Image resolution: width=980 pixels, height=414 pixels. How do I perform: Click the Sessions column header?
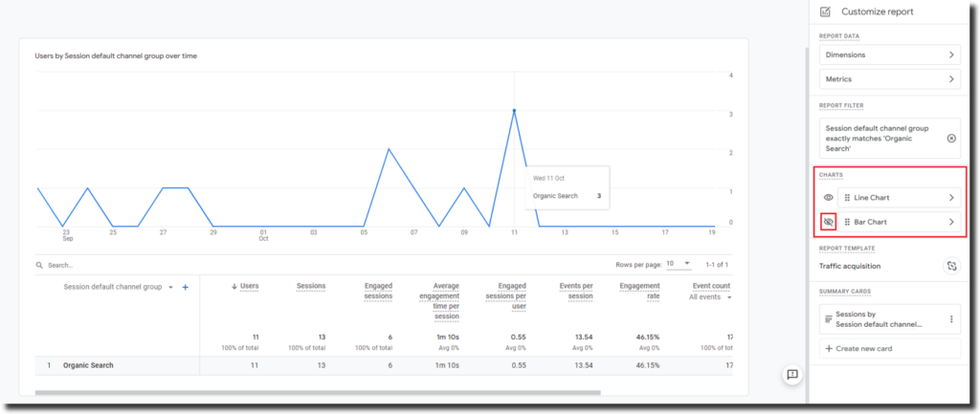click(x=309, y=286)
